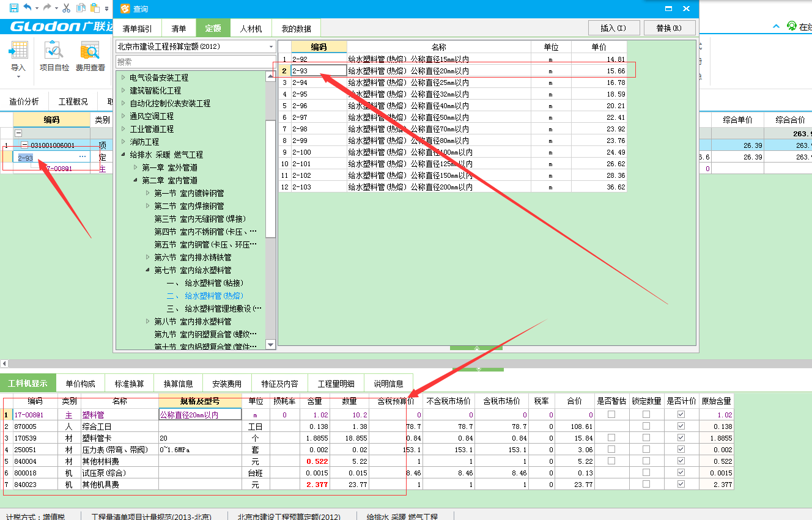Screen dimensions: 812x520
Task: Select quota row 2-103
Action: pyautogui.click(x=452, y=187)
